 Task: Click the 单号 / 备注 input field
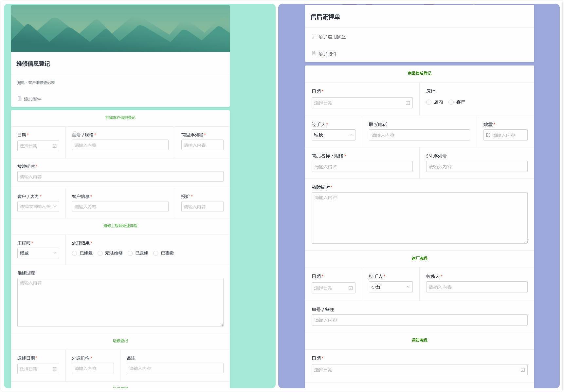click(x=419, y=320)
